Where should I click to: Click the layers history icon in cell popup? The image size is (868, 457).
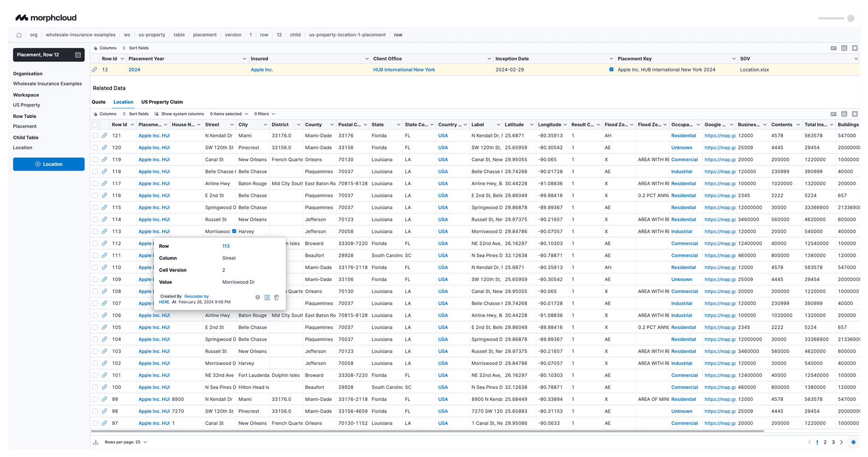tap(258, 297)
